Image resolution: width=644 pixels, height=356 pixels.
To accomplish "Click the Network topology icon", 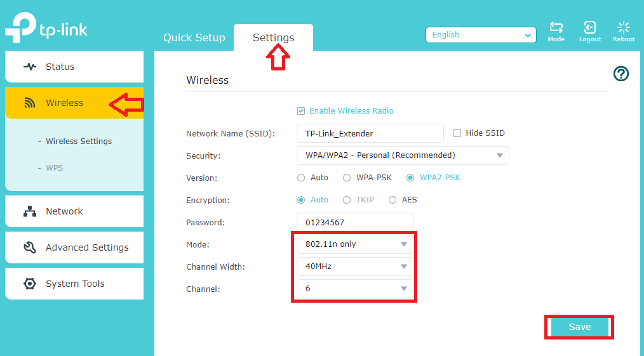I will point(30,211).
